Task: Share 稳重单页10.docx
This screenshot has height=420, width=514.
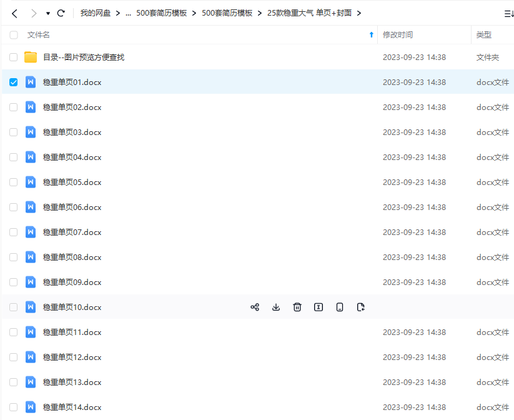Action: tap(255, 307)
